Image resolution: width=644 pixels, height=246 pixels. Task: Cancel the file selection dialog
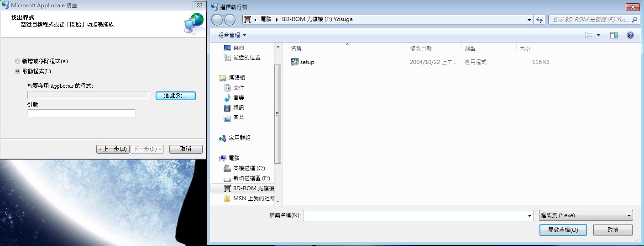click(x=613, y=230)
